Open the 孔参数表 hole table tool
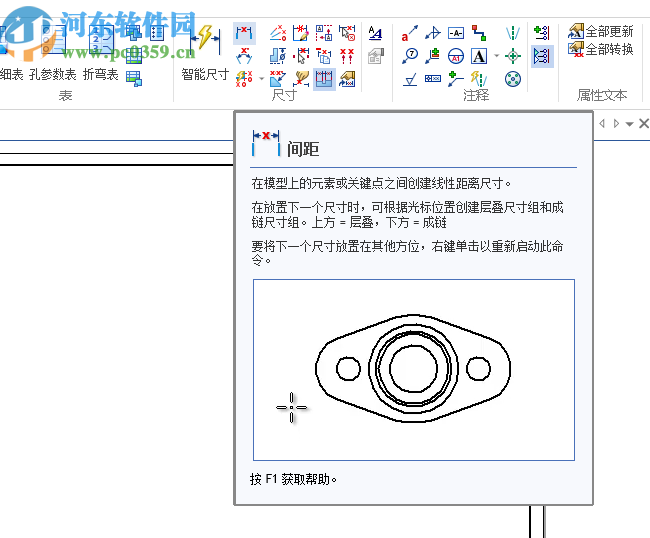The height and width of the screenshot is (538, 650). pos(53,53)
